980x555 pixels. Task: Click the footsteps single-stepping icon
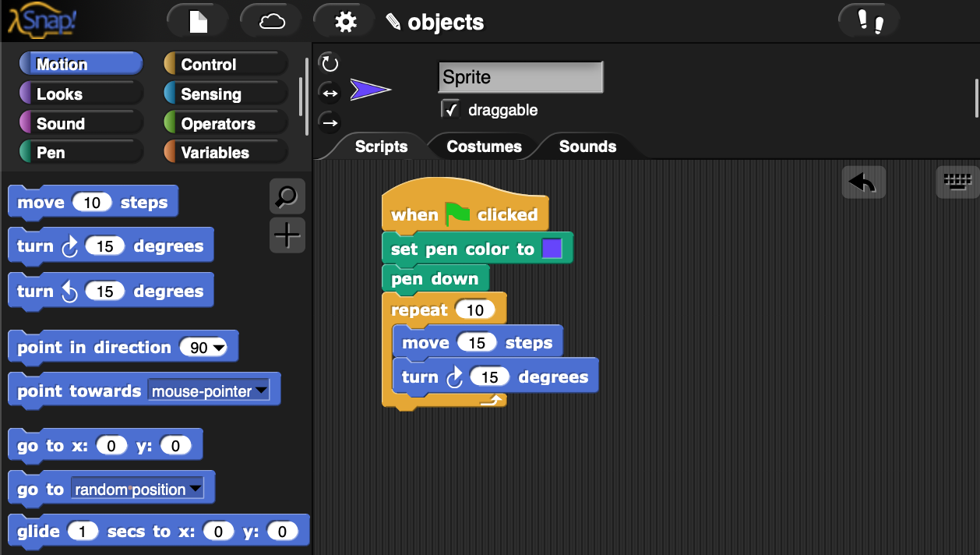pos(869,21)
